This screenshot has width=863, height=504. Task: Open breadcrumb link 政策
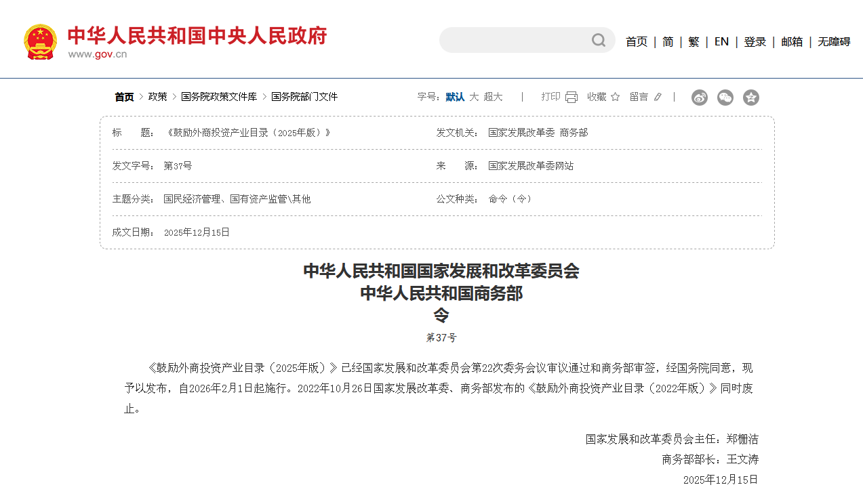click(157, 96)
